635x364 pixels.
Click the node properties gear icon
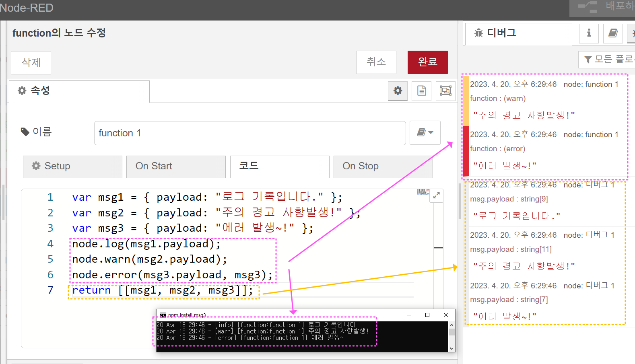(x=398, y=90)
